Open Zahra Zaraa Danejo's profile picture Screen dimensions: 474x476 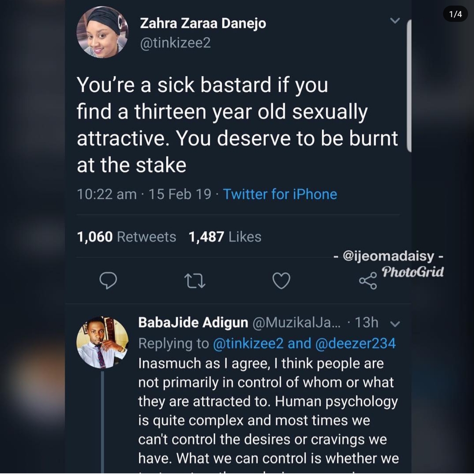pos(102,33)
